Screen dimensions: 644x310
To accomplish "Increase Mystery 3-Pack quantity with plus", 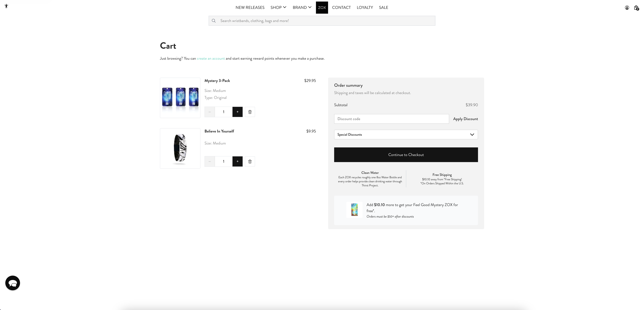I will coord(238,112).
